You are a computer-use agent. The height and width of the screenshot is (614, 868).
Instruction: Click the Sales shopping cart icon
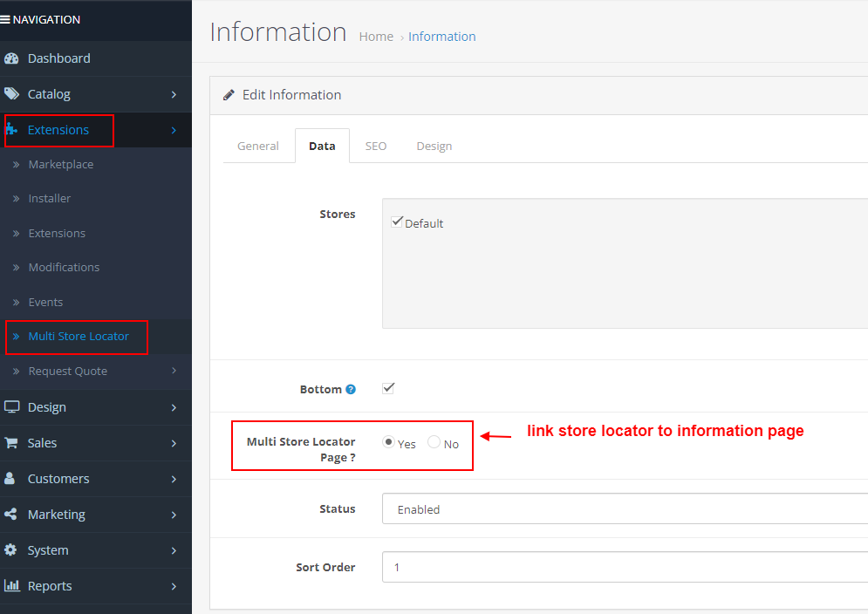click(x=10, y=443)
